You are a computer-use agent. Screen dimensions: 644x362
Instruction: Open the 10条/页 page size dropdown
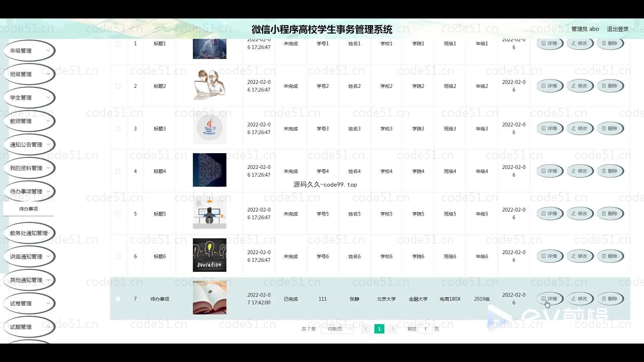337,329
